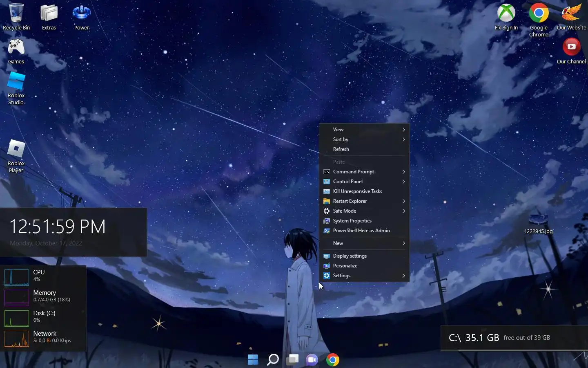Choose Sort by in the context menu

[x=364, y=139]
